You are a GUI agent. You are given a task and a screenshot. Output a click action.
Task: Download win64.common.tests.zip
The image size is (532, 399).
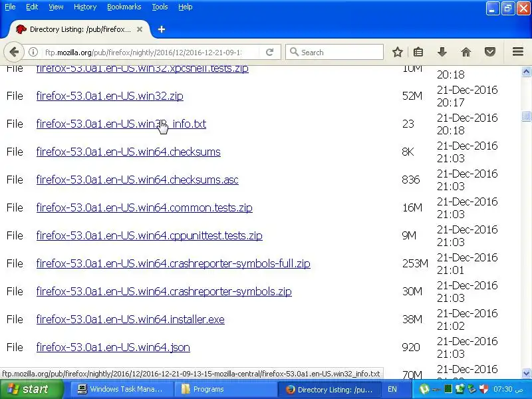(x=144, y=207)
